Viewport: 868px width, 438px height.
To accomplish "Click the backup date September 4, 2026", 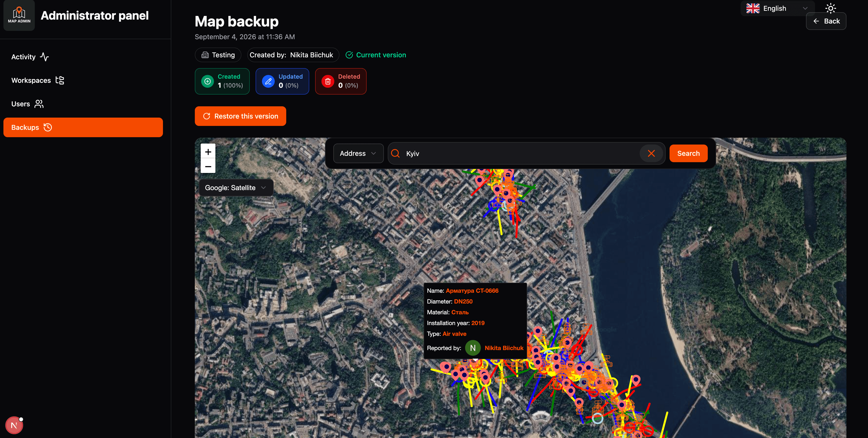I will tap(245, 37).
